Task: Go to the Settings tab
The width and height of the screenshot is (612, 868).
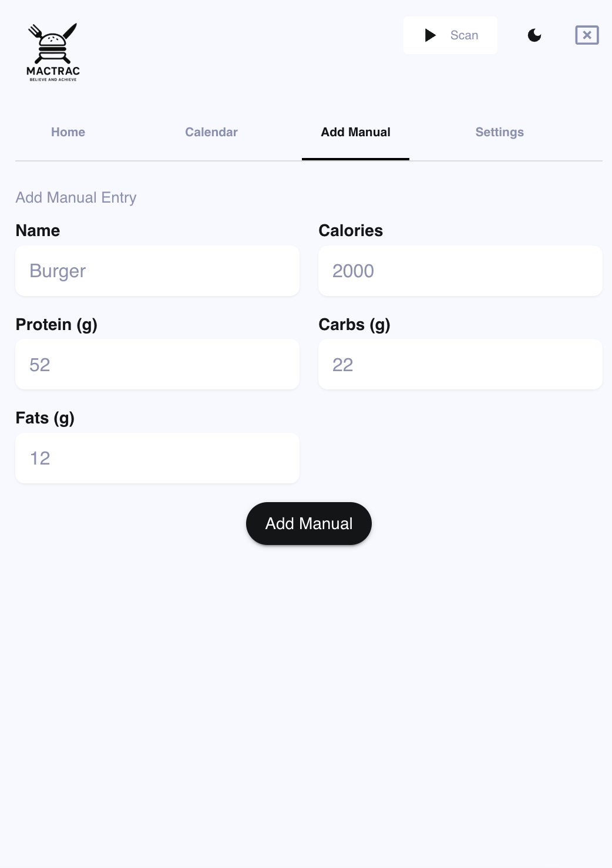Action: point(499,132)
